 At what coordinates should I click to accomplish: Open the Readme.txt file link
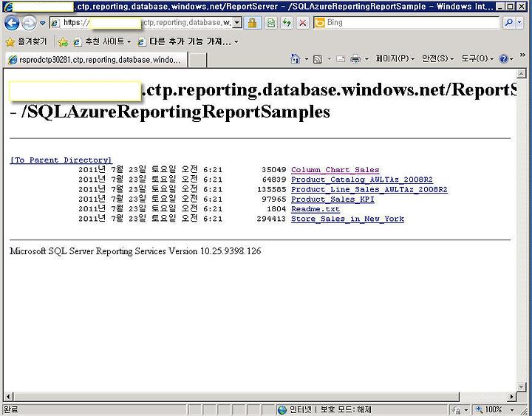316,209
